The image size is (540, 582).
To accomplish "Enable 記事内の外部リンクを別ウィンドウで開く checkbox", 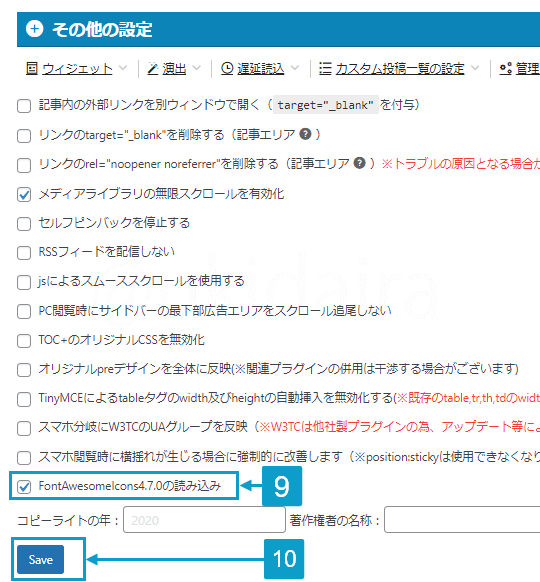I will coord(24,106).
